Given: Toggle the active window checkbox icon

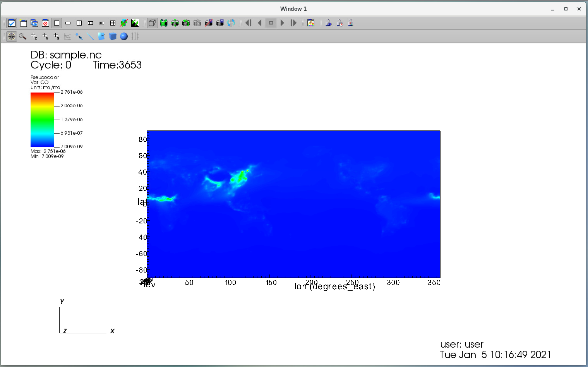Looking at the screenshot, I should tap(12, 23).
